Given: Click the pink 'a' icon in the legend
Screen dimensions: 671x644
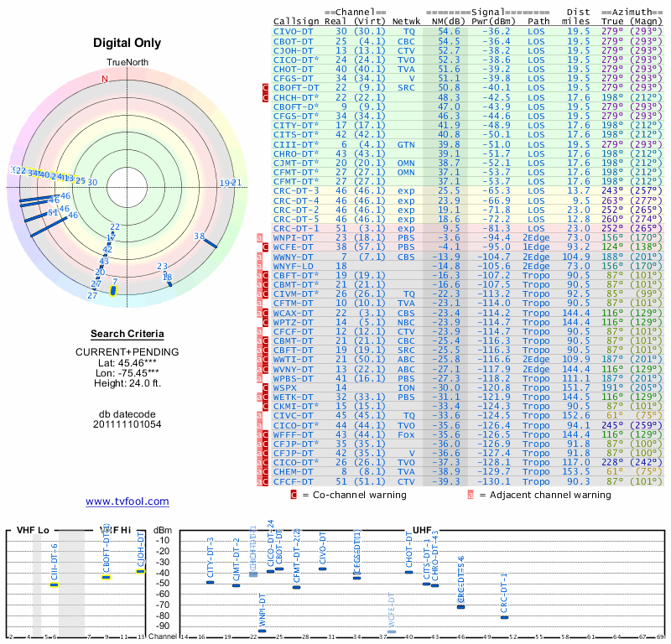Looking at the screenshot, I should [471, 495].
